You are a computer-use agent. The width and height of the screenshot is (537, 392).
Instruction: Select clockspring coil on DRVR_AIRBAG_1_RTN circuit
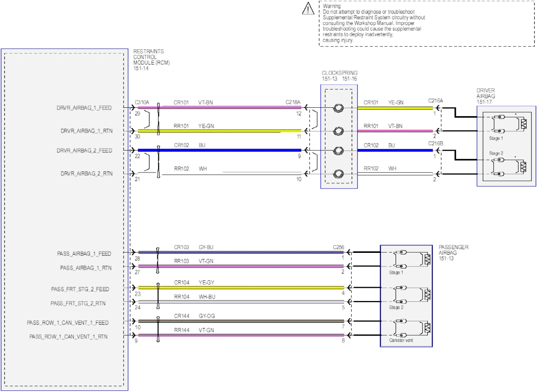(338, 131)
